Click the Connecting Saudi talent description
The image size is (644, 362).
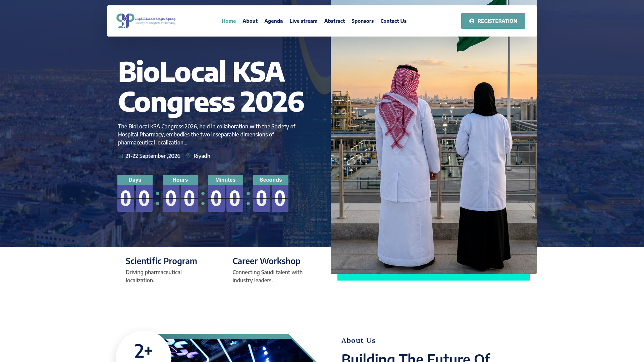click(268, 276)
